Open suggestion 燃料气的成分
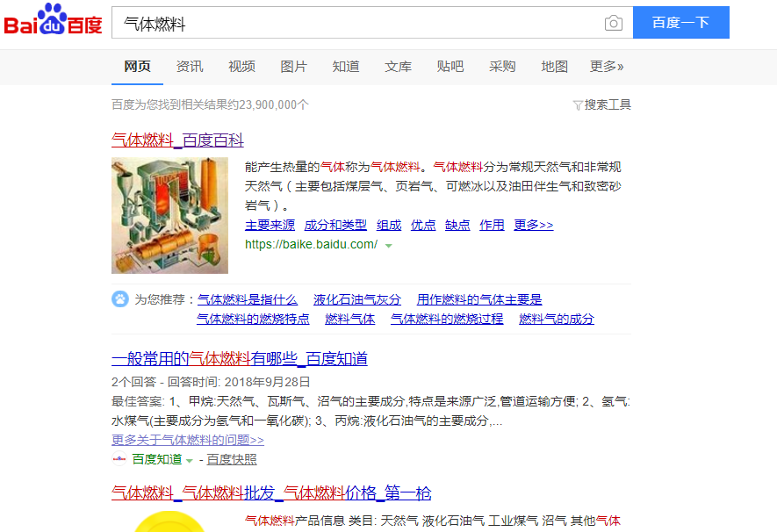777x532 pixels. tap(557, 319)
